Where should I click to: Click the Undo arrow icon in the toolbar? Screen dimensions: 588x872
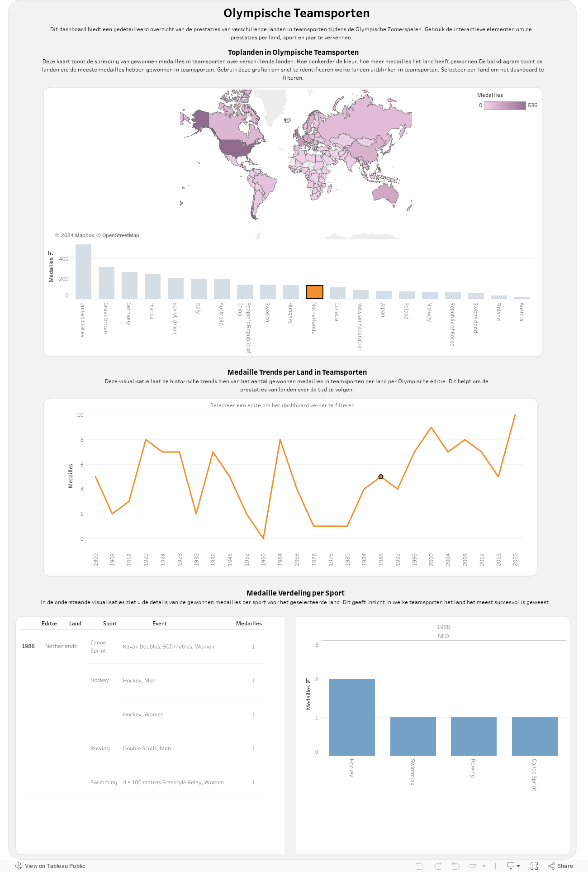[419, 866]
